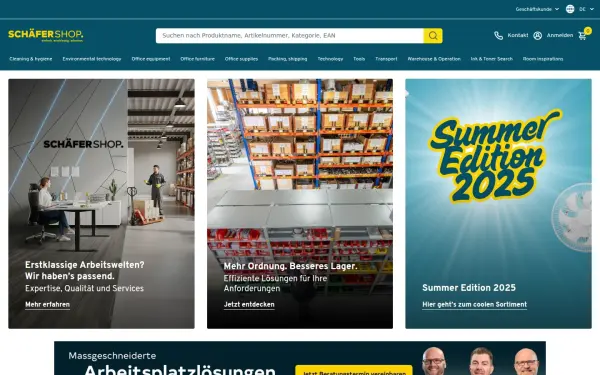The height and width of the screenshot is (375, 600).
Task: Open the Office supplies category
Action: click(241, 59)
